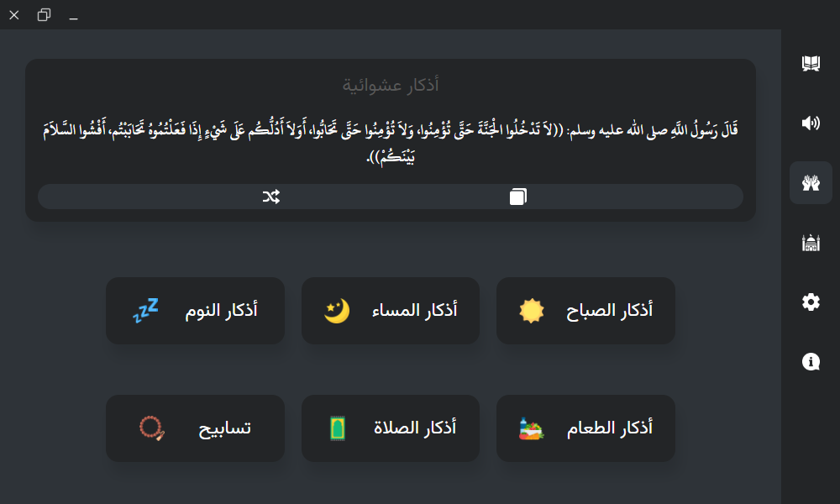Screen dimensions: 840x504
Task: Click the crescent moon icon
Action: pyautogui.click(x=337, y=311)
